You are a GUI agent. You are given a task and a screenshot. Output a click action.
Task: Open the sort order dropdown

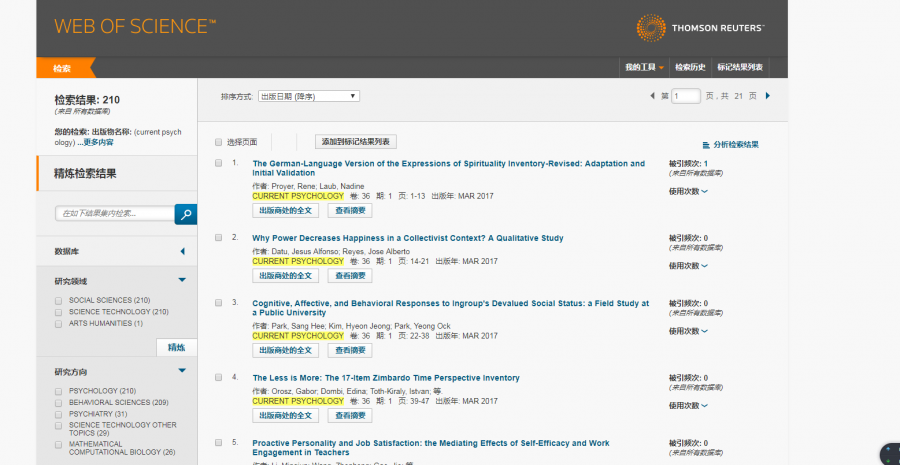tap(309, 96)
